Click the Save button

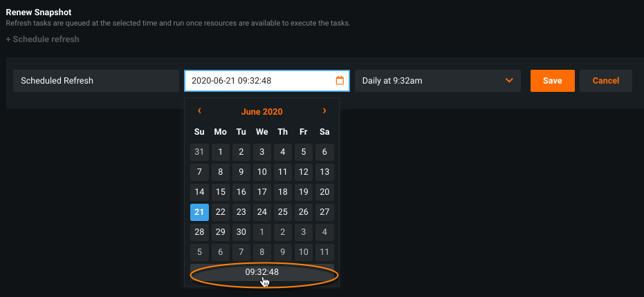[x=552, y=81]
